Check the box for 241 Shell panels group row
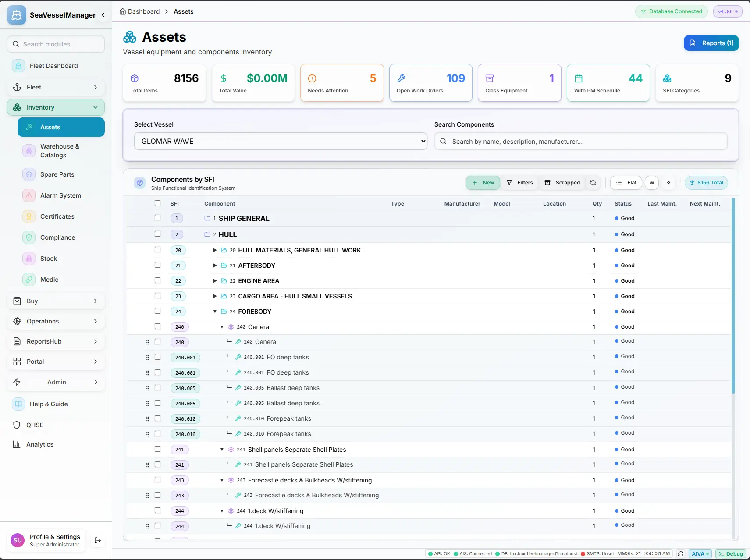750x560 pixels. [157, 449]
